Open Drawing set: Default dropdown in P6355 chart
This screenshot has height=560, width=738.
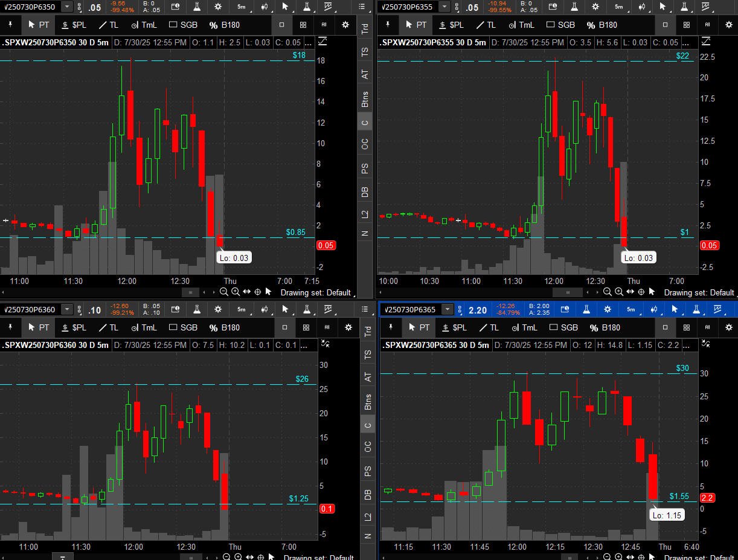click(699, 292)
